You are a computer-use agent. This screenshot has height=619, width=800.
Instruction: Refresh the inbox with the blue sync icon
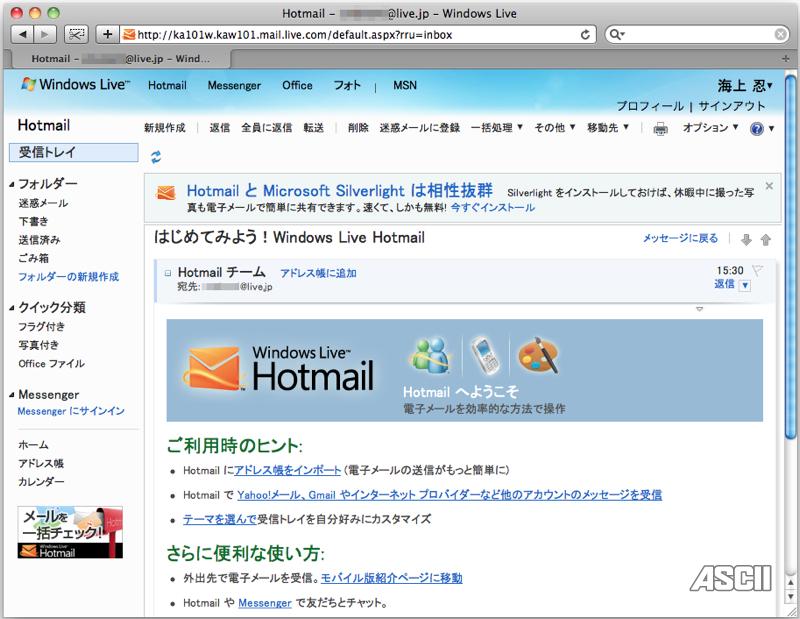click(x=156, y=157)
